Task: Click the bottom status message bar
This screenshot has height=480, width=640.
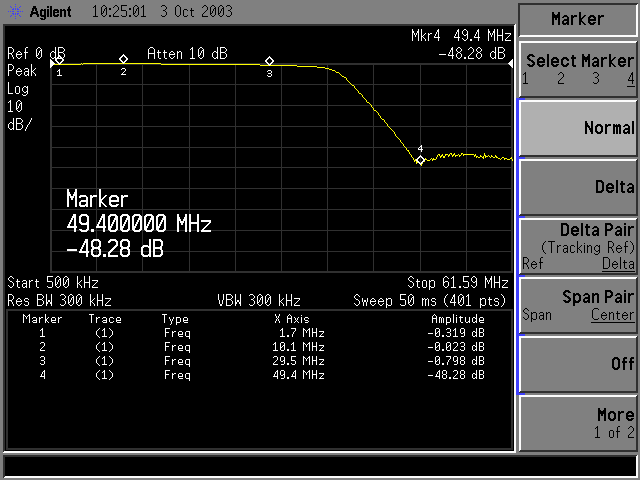Action: [320, 466]
